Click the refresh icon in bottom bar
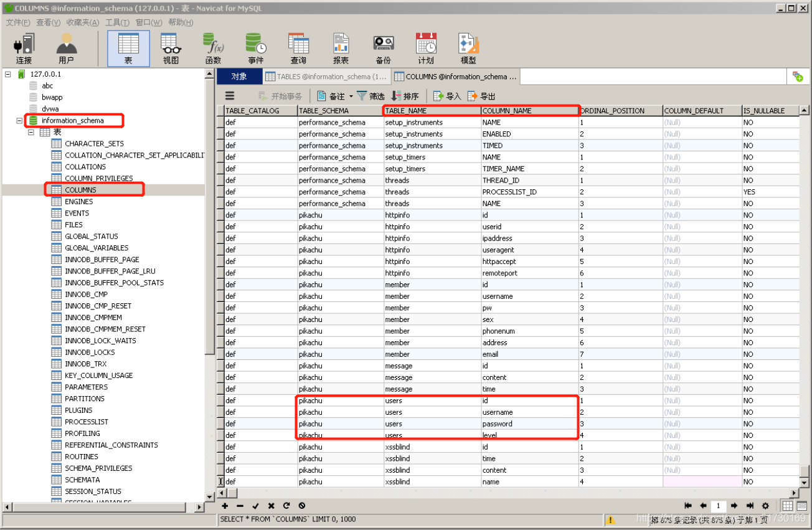 286,506
